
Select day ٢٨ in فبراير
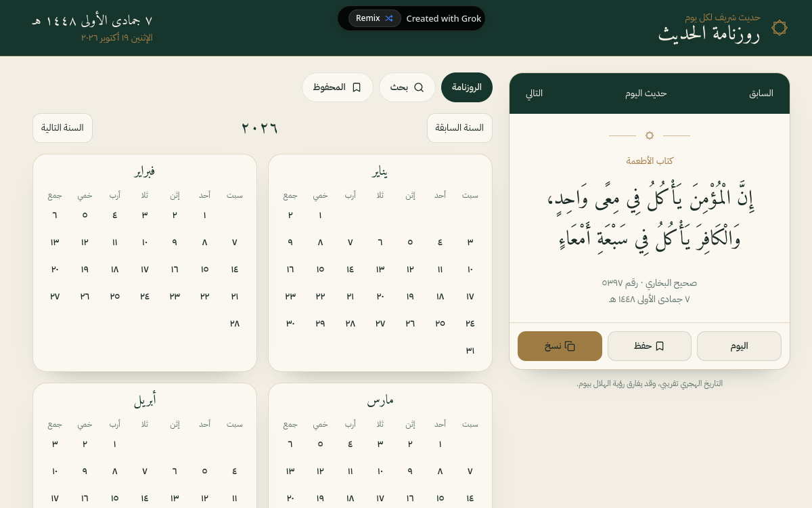click(235, 324)
